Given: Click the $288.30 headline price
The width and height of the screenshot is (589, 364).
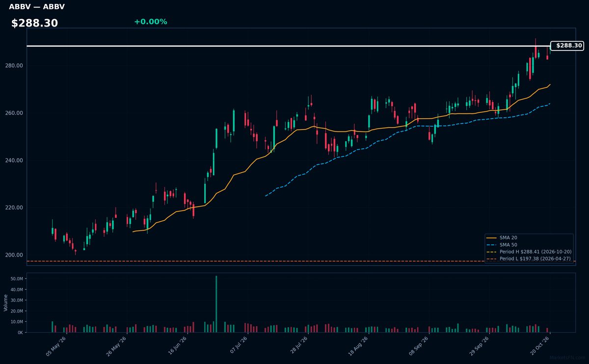Looking at the screenshot, I should point(34,23).
